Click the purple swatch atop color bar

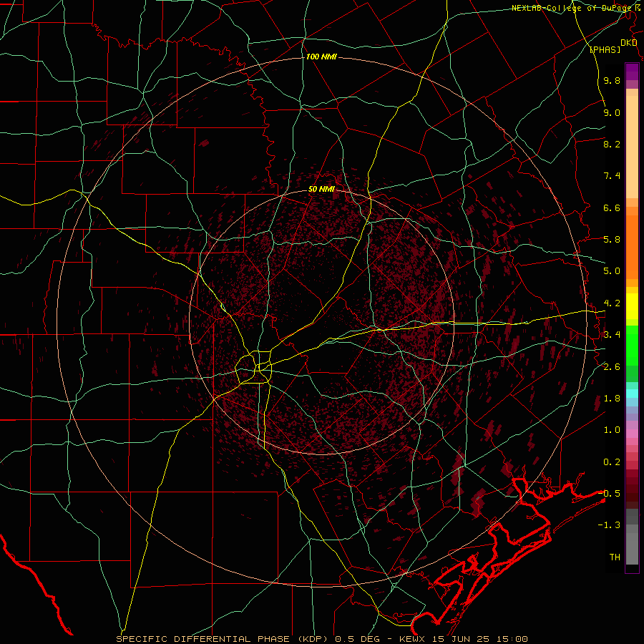pyautogui.click(x=632, y=72)
